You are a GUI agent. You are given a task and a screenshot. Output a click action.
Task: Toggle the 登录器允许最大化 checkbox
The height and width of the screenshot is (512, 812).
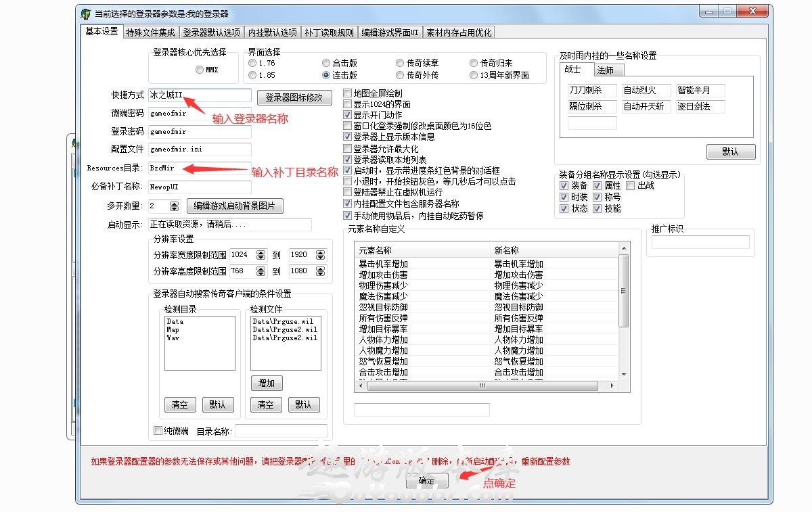(x=348, y=149)
